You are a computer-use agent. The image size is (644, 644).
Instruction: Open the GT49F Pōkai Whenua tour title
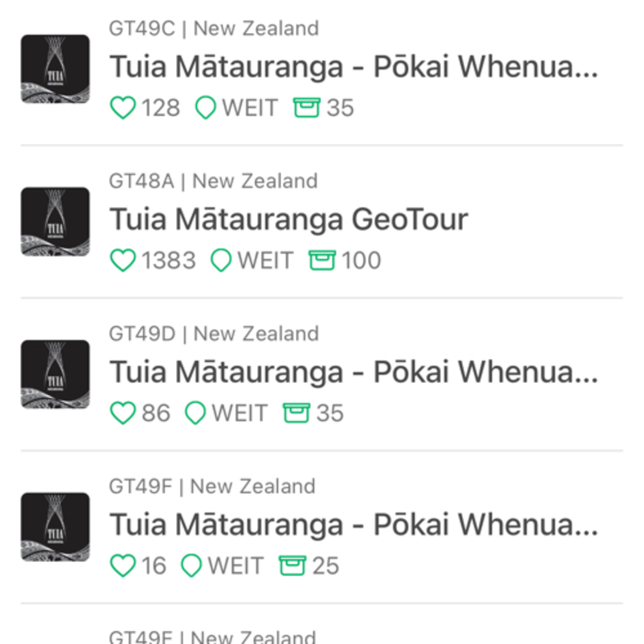click(353, 525)
